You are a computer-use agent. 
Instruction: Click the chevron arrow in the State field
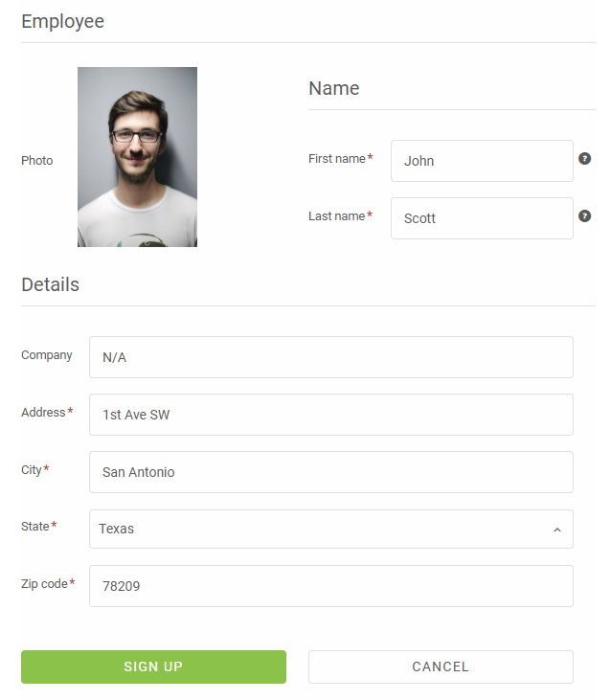pos(556,530)
